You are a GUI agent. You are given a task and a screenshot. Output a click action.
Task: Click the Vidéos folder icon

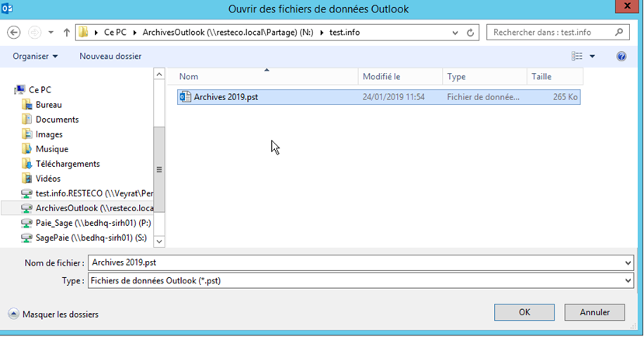[26, 179]
